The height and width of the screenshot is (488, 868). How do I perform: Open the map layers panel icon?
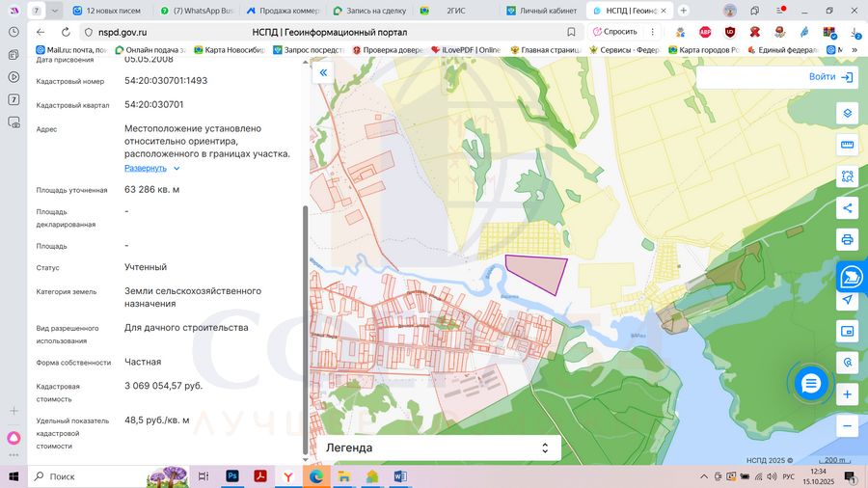848,113
